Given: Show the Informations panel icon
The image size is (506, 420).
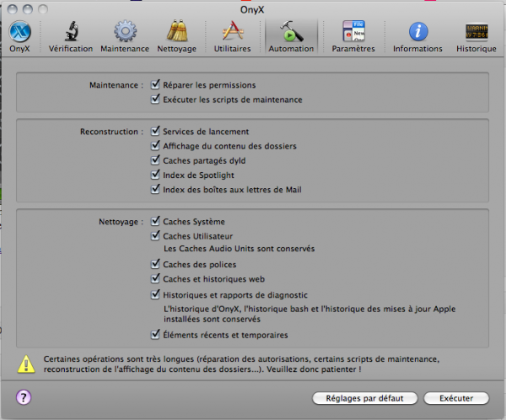Looking at the screenshot, I should [418, 32].
